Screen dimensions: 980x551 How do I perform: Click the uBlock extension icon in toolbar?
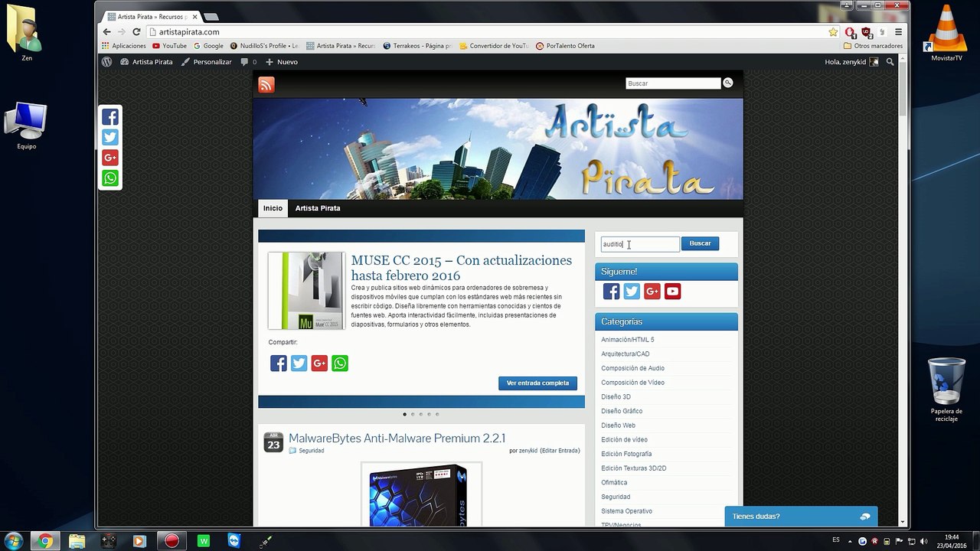[866, 32]
